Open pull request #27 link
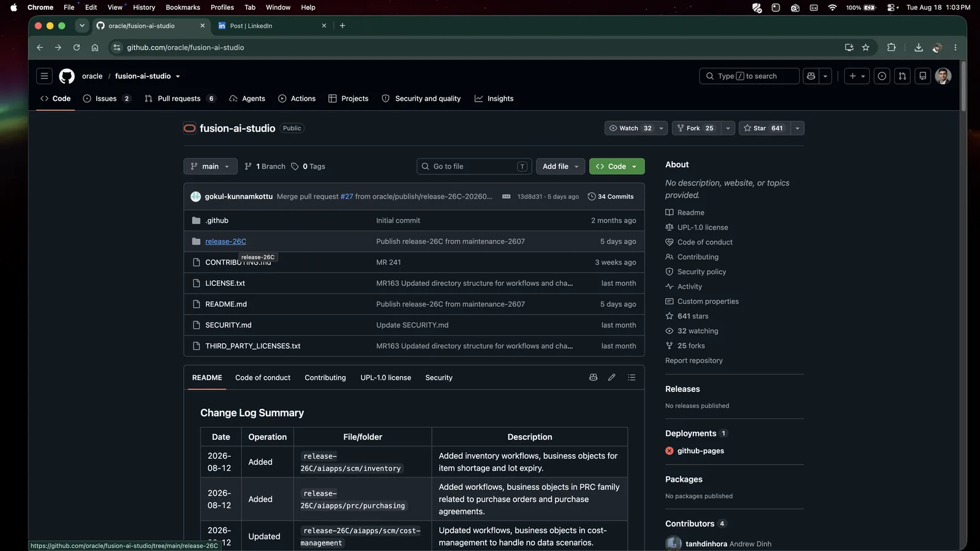The width and height of the screenshot is (980, 551). click(x=347, y=197)
